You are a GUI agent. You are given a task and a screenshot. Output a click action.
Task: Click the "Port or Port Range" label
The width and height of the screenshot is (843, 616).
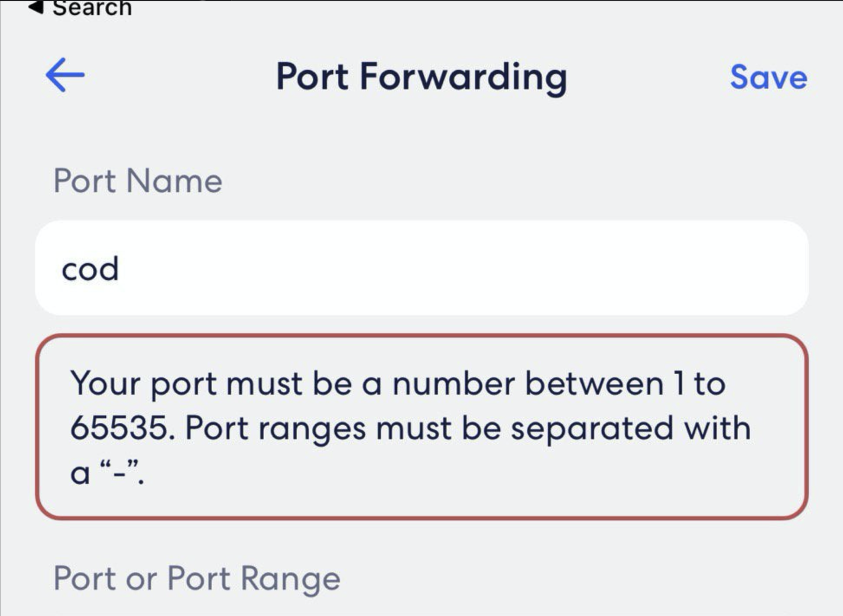click(197, 578)
